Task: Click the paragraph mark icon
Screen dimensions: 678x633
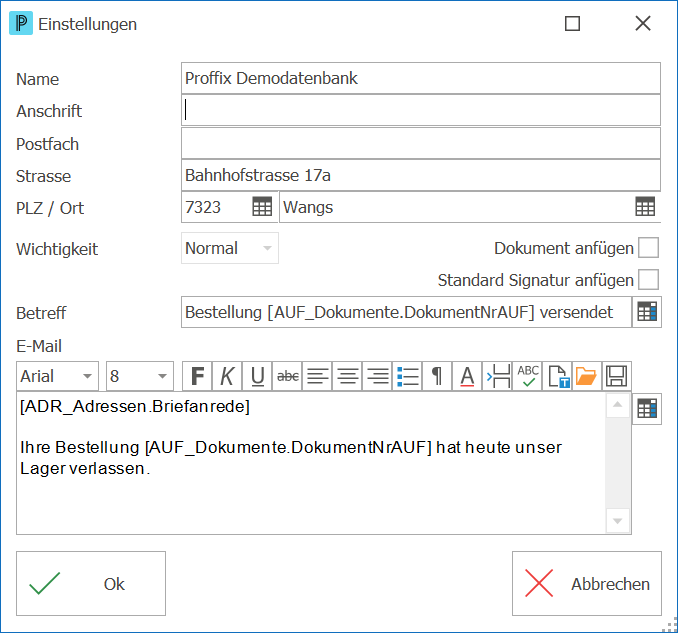Action: pos(437,376)
